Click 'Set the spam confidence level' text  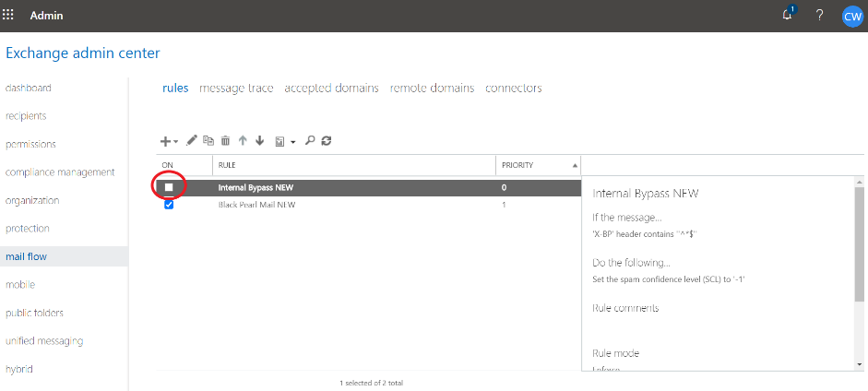pos(669,279)
